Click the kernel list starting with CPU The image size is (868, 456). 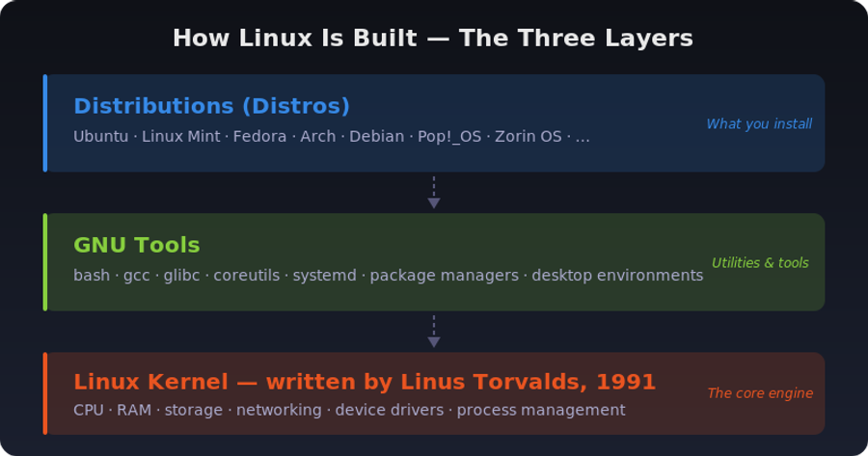tap(349, 410)
